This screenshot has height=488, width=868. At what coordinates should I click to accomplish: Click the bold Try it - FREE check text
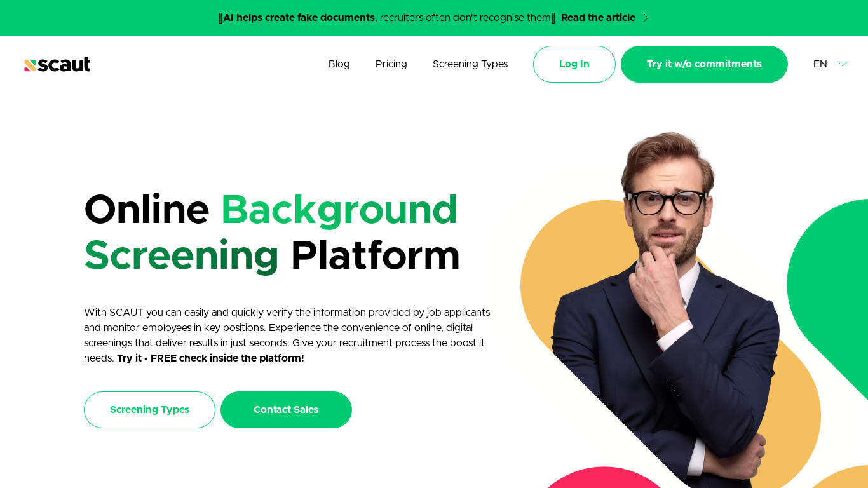210,358
